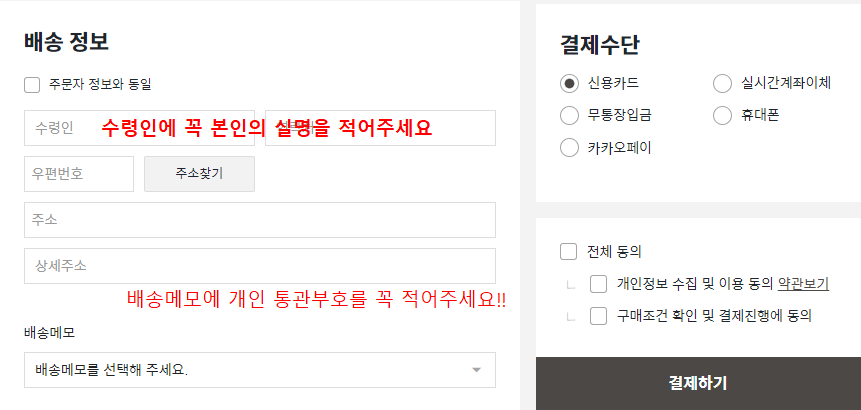Select the 실시간계좌이체 payment option
The image size is (861, 410).
coord(722,83)
